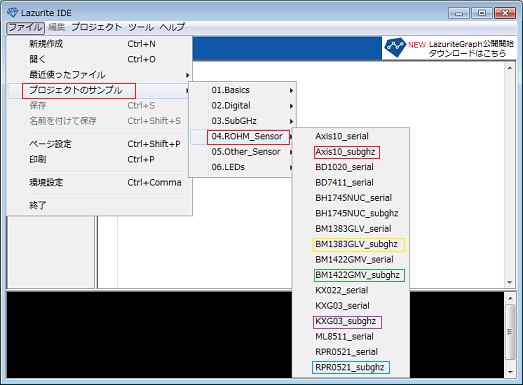Image resolution: width=523 pixels, height=385 pixels.
Task: Expand the 03.SubGHz sample submenu
Action: (x=243, y=121)
